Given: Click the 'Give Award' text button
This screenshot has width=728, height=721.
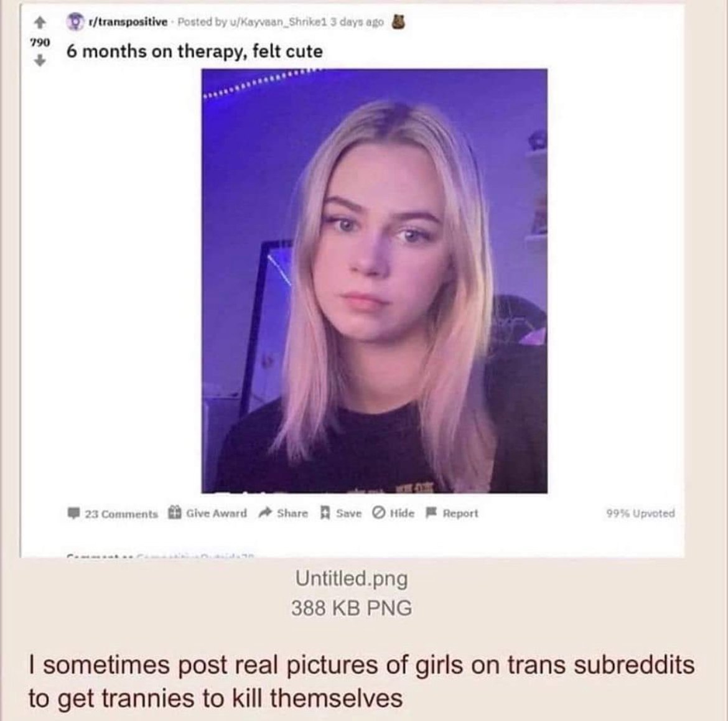Looking at the screenshot, I should coord(217,513).
